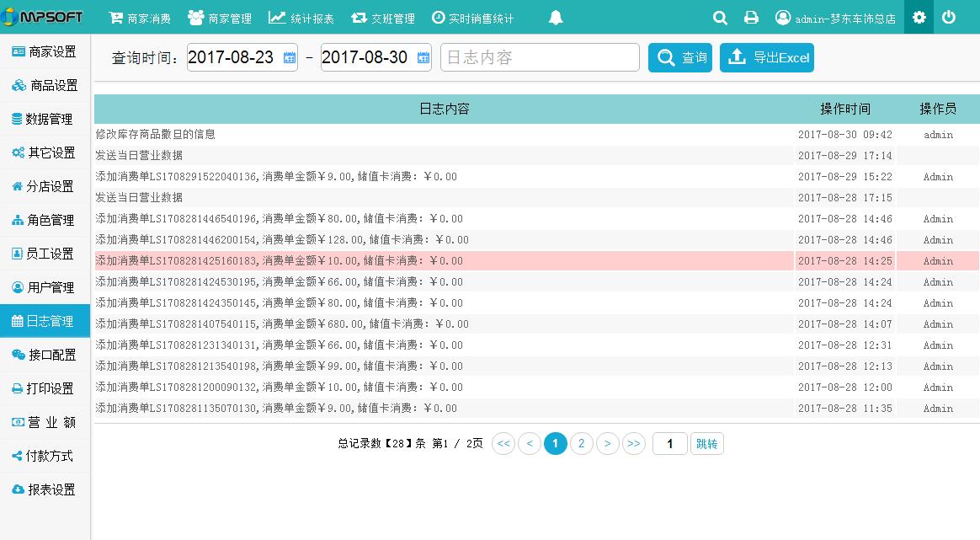Go to page 2 of results

tap(581, 443)
